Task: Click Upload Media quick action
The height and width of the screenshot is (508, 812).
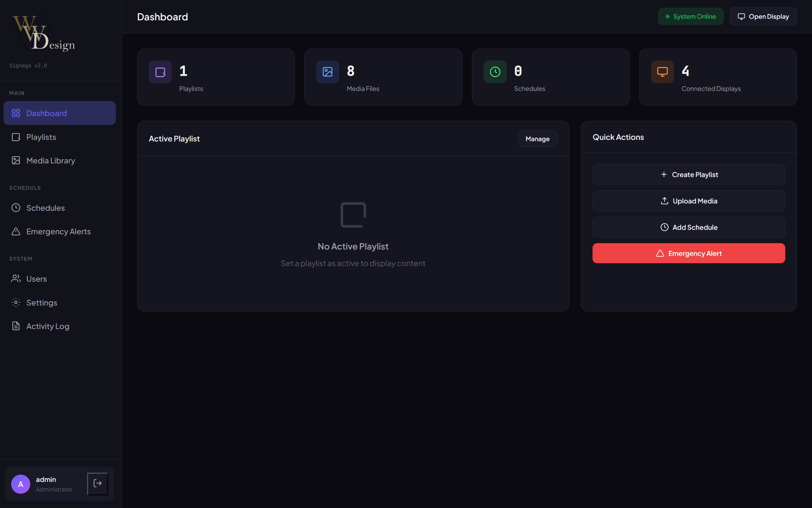Action: [x=689, y=201]
